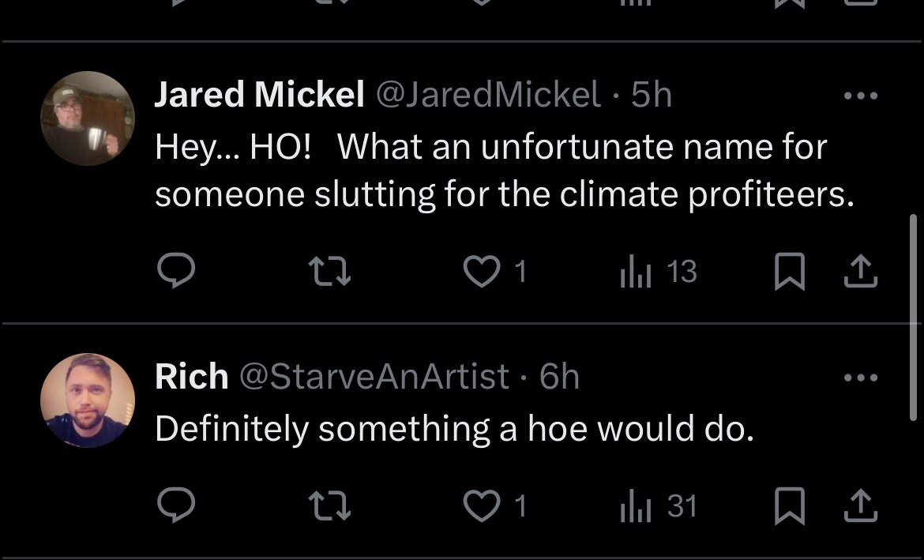Screen dimensions: 924x560
Task: Reply to Rich's tweet
Action: click(x=175, y=506)
